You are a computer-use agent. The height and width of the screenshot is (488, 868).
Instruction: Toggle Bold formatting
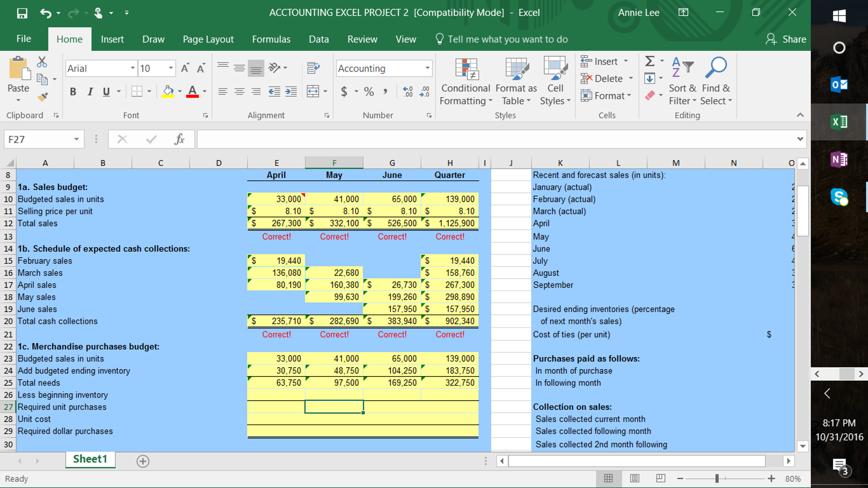[73, 91]
